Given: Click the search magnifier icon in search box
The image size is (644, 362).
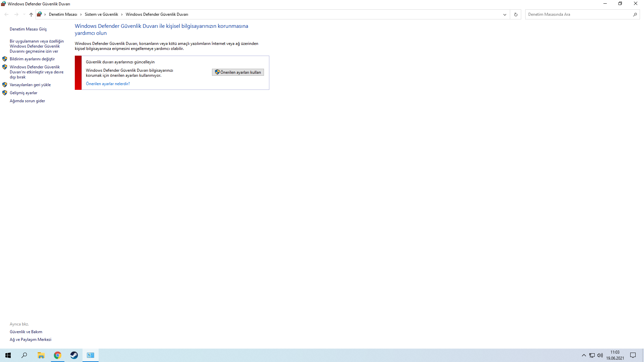Looking at the screenshot, I should coord(635,14).
